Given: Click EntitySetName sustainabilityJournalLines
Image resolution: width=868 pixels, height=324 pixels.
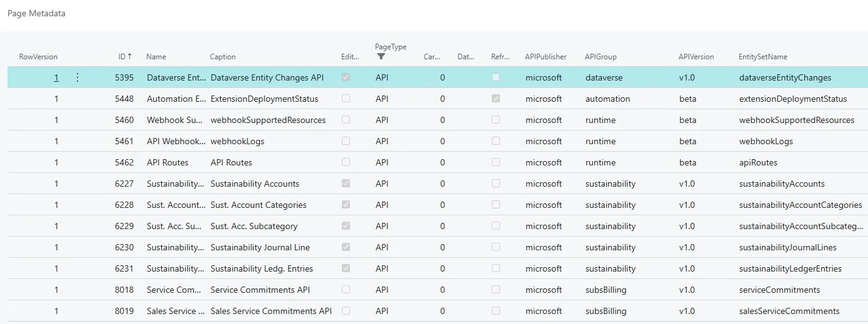Looking at the screenshot, I should tap(788, 247).
